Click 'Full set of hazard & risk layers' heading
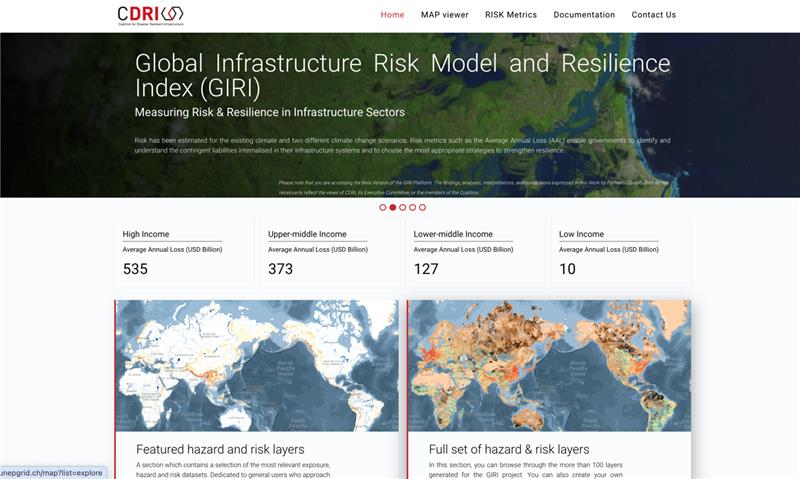Image resolution: width=800 pixels, height=479 pixels. click(509, 449)
